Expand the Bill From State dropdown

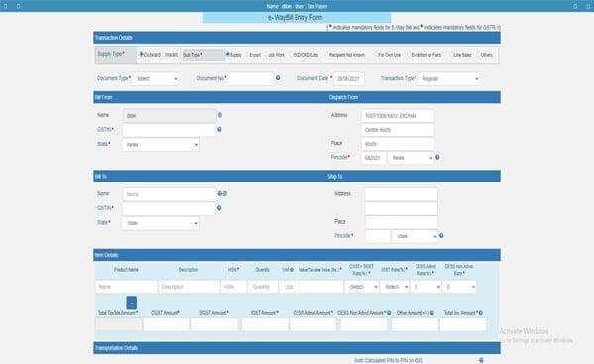[x=161, y=145]
